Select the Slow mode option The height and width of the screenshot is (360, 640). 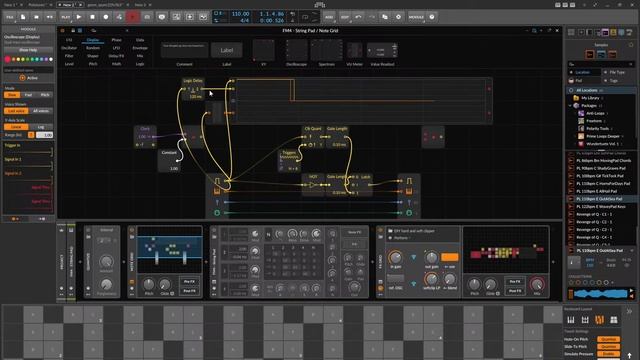pyautogui.click(x=12, y=95)
